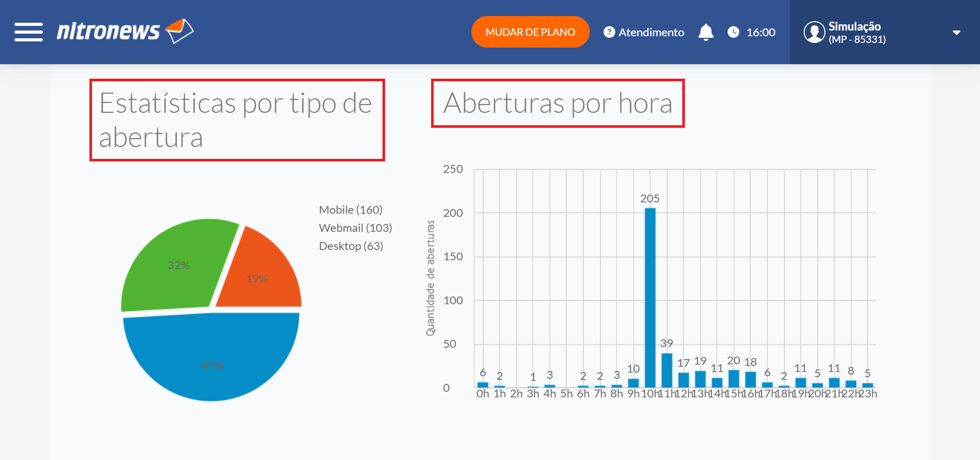Image resolution: width=980 pixels, height=460 pixels.
Task: Select the Webmail (103) legend entry
Action: [355, 228]
